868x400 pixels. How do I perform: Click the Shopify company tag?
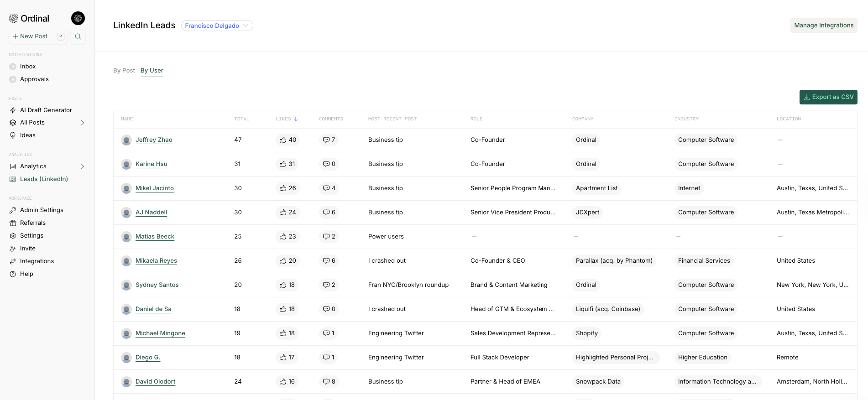[x=586, y=333]
